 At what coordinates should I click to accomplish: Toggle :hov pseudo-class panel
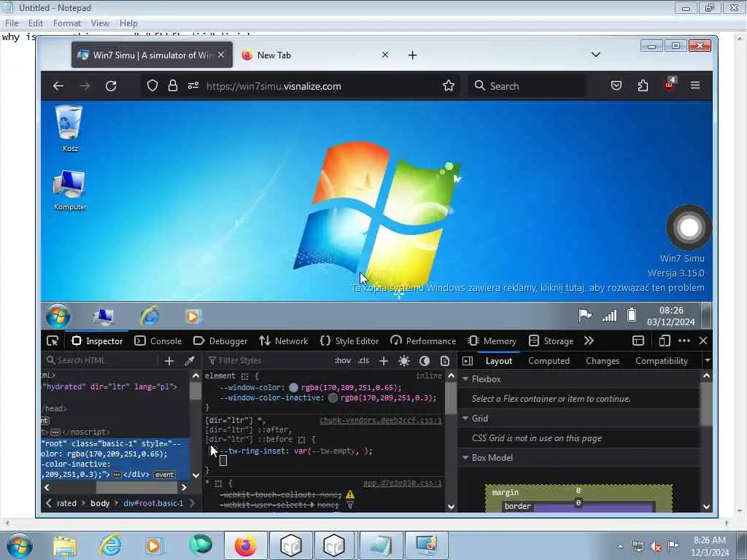pyautogui.click(x=343, y=360)
